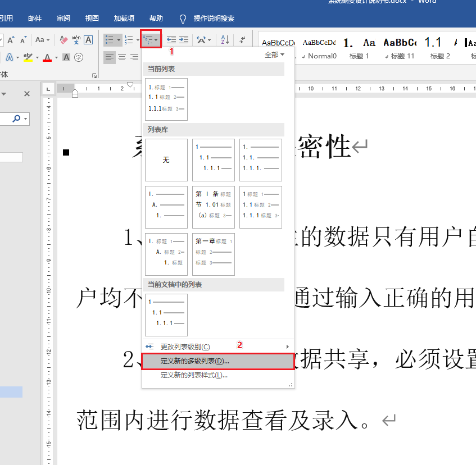Toggle Show/Hide paragraph marks
Screen dimensions: 476x465
(243, 40)
